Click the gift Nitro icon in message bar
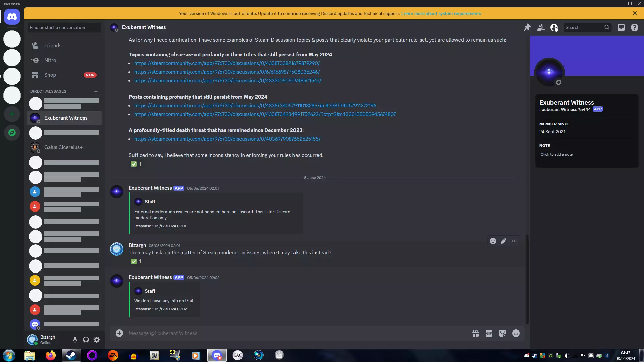The width and height of the screenshot is (644, 362). point(475,333)
